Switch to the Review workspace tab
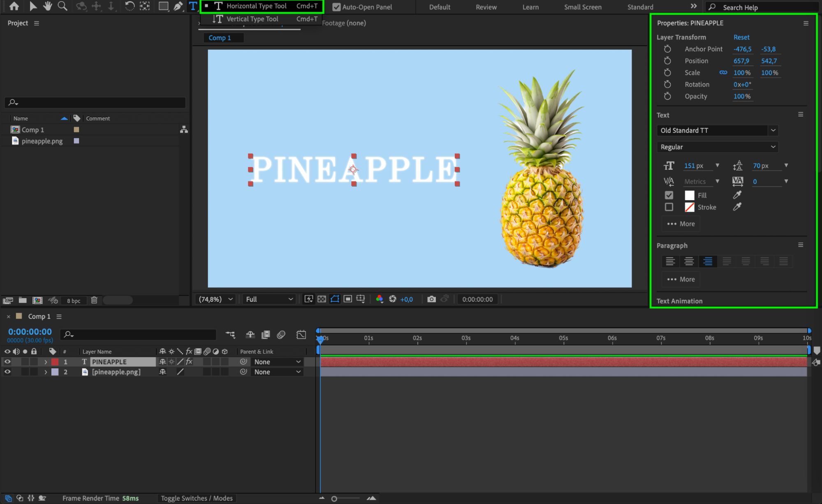Image resolution: width=822 pixels, height=504 pixels. coord(486,7)
